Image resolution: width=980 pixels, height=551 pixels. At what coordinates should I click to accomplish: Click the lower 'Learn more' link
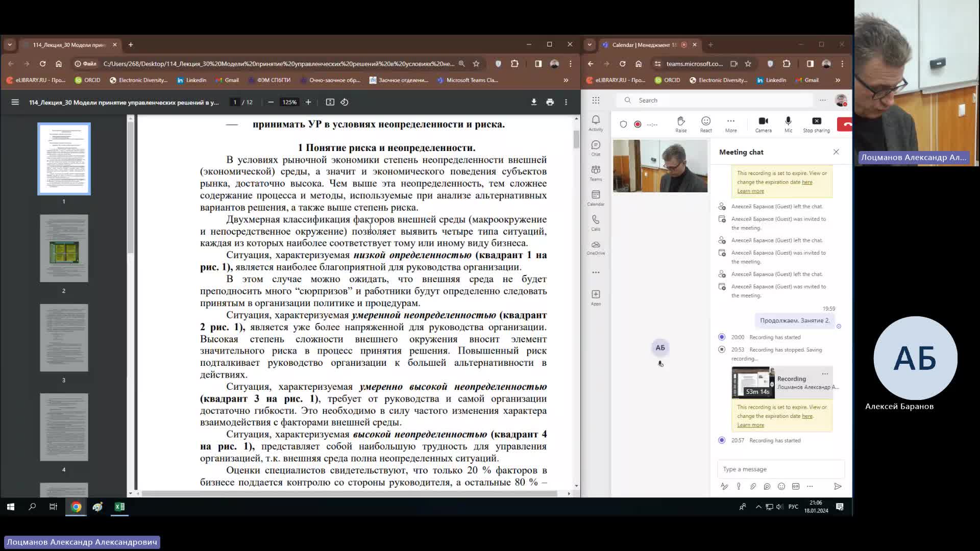(750, 425)
